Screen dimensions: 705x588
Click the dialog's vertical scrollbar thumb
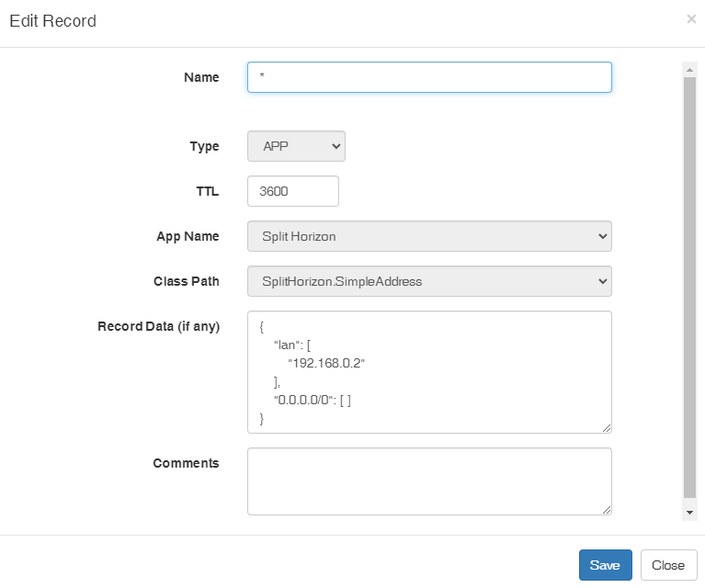[x=689, y=288]
